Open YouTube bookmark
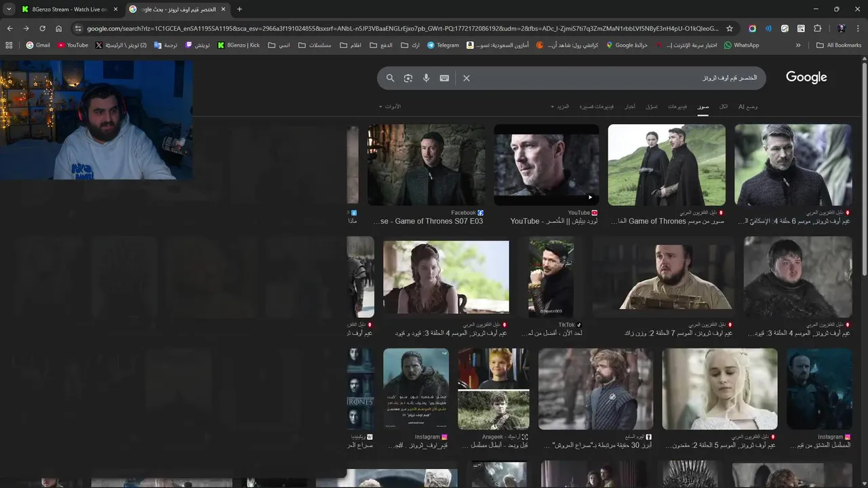Viewport: 868px width, 488px height. pos(73,45)
